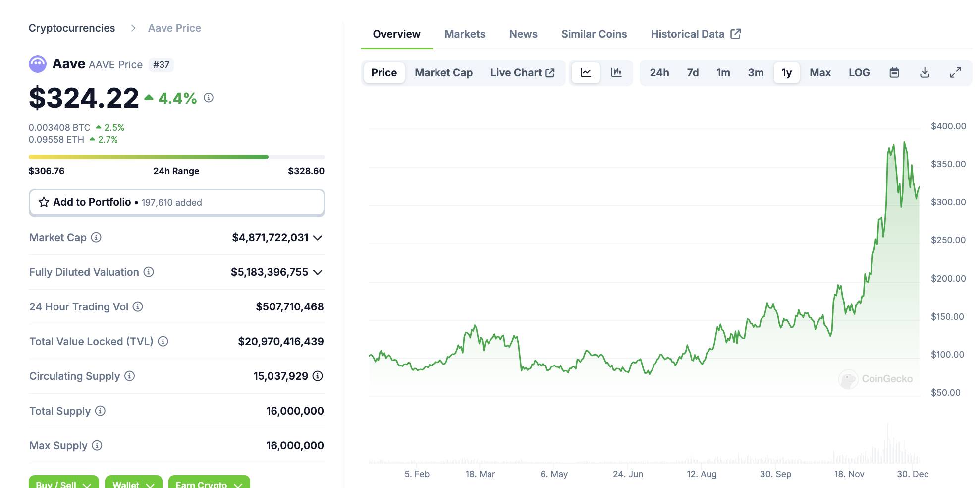This screenshot has width=980, height=488.
Task: Click the price chart peak near $380
Action: click(x=904, y=143)
